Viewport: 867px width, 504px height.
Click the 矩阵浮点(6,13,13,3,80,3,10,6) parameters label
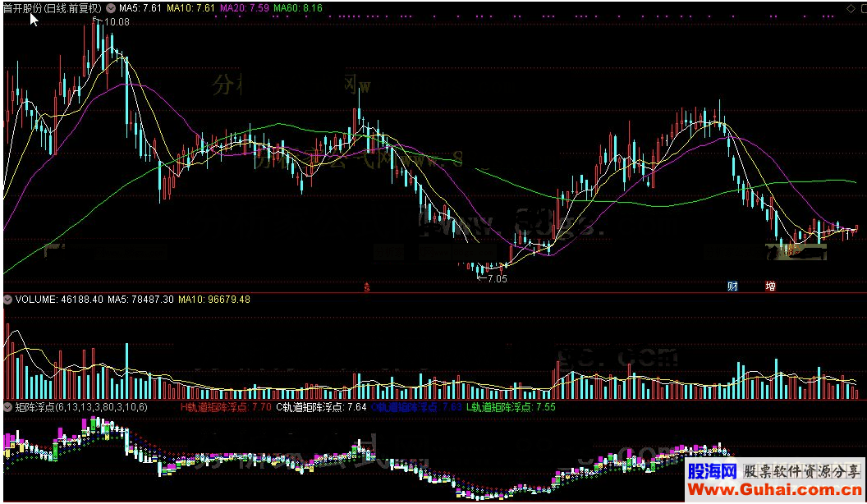point(81,407)
